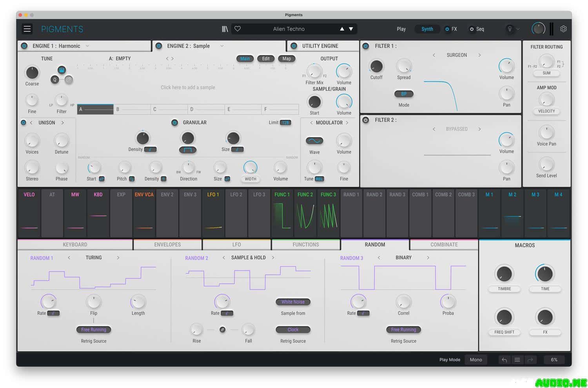Image resolution: width=588 pixels, height=388 pixels.
Task: Select previous Filter 2 type arrow
Action: click(x=434, y=129)
